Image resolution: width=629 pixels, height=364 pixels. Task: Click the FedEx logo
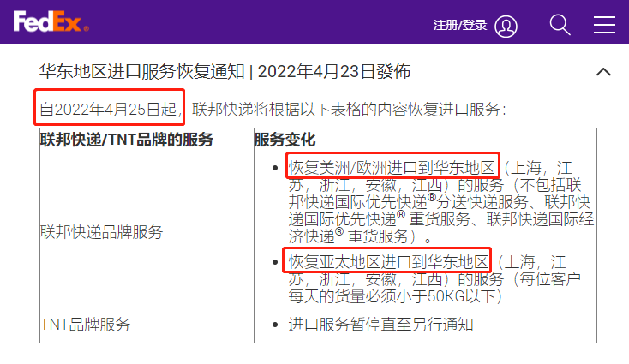click(x=51, y=21)
